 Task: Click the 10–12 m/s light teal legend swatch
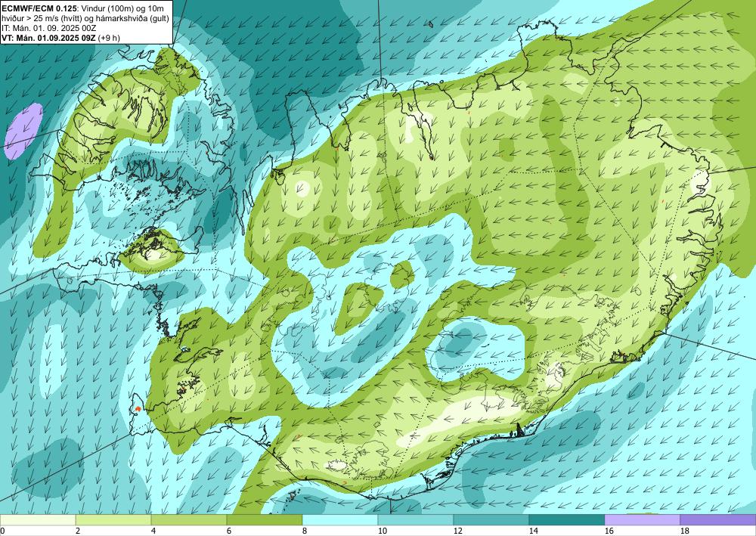click(416, 519)
